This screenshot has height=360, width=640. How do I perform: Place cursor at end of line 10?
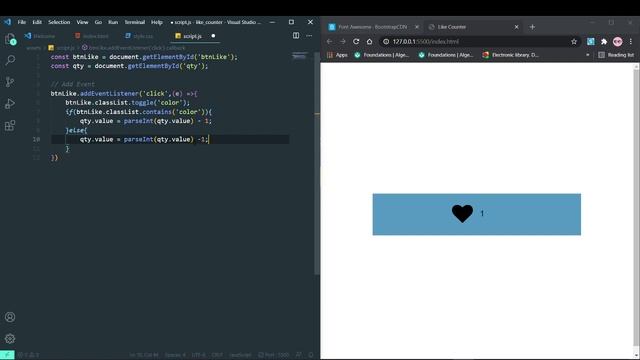pos(209,139)
